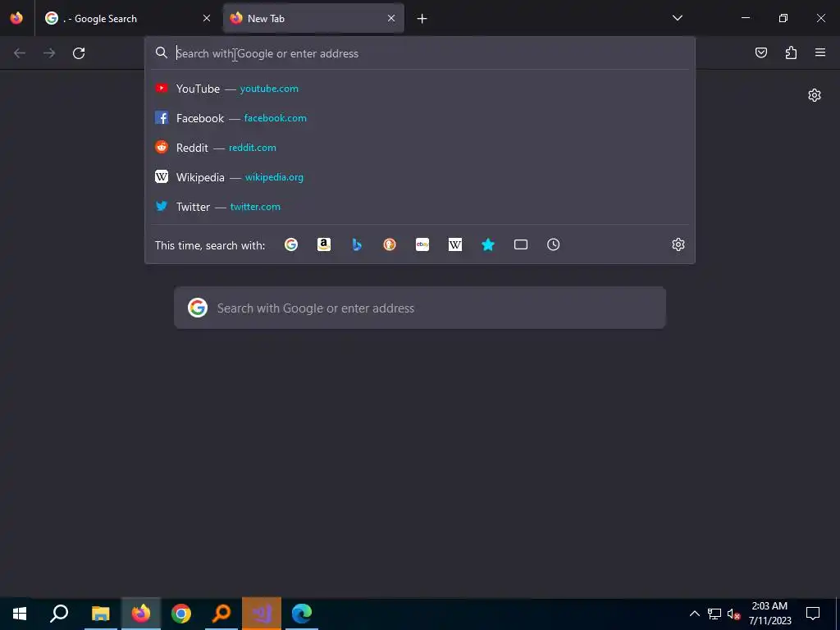The width and height of the screenshot is (840, 630).
Task: Open the Reddit suggestion reddit.com
Action: (x=420, y=148)
